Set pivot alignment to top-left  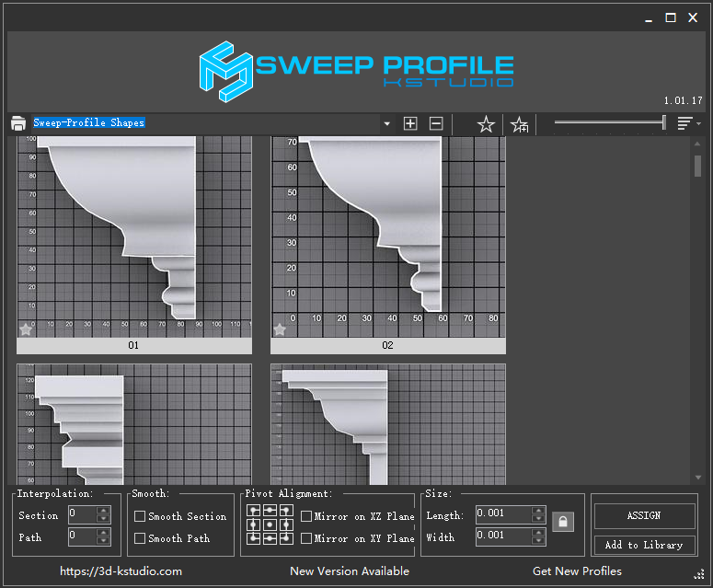pyautogui.click(x=254, y=511)
